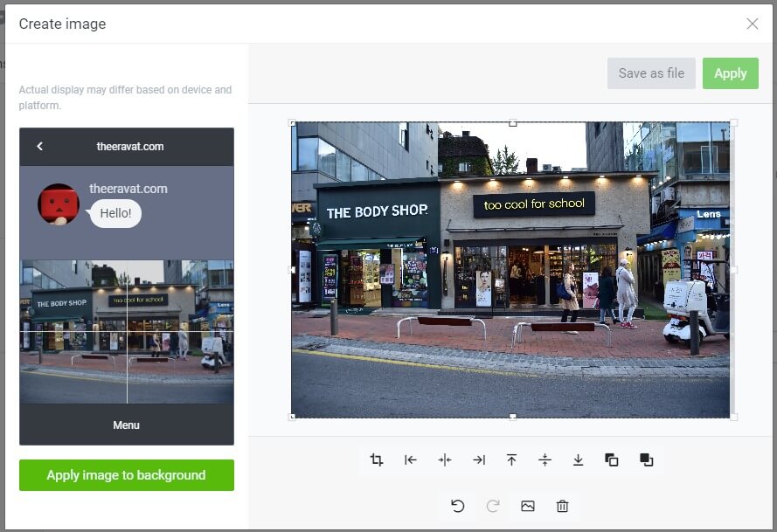Insert a new image with picture icon
This screenshot has width=777, height=532.
[x=528, y=506]
